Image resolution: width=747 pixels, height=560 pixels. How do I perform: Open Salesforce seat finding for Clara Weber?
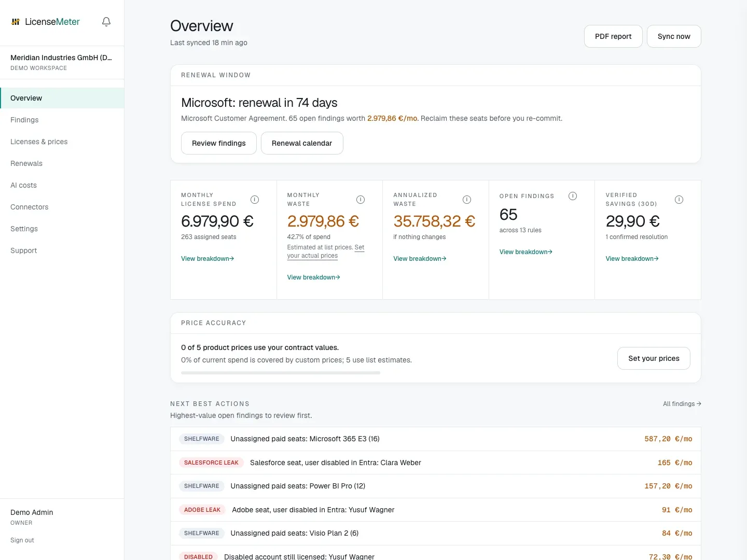pos(436,463)
